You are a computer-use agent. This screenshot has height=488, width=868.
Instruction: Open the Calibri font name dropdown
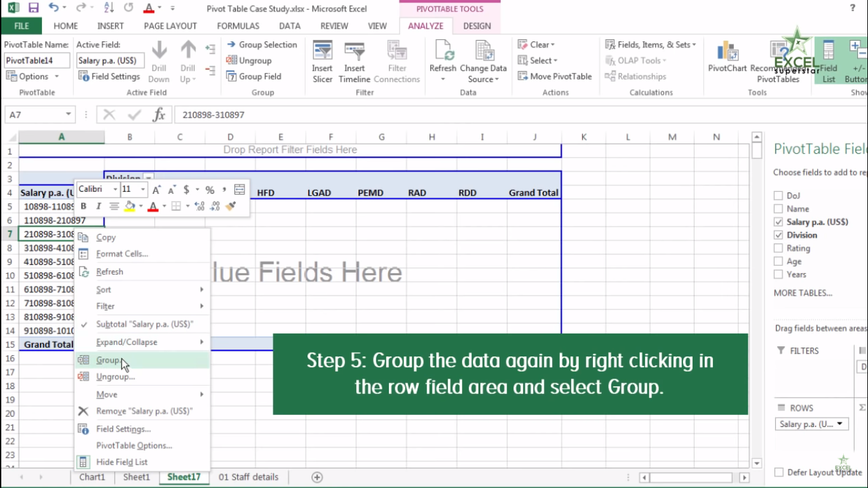115,189
